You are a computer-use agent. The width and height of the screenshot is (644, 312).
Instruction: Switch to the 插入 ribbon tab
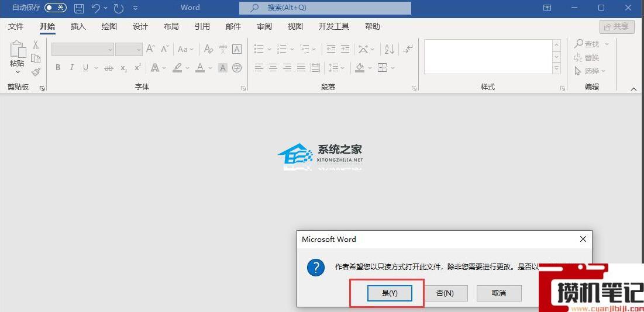[78, 27]
